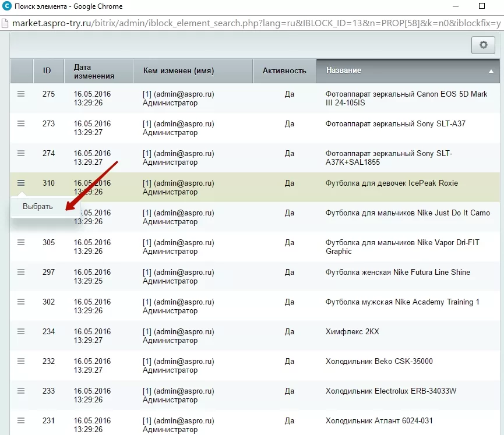Click 'Да' activity cell in row 234
This screenshot has width=504, height=435.
289,331
